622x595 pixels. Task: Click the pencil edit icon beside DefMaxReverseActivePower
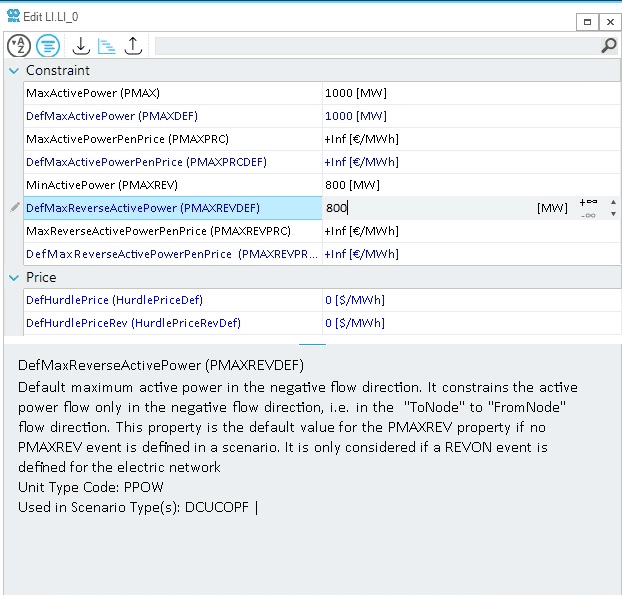point(13,208)
